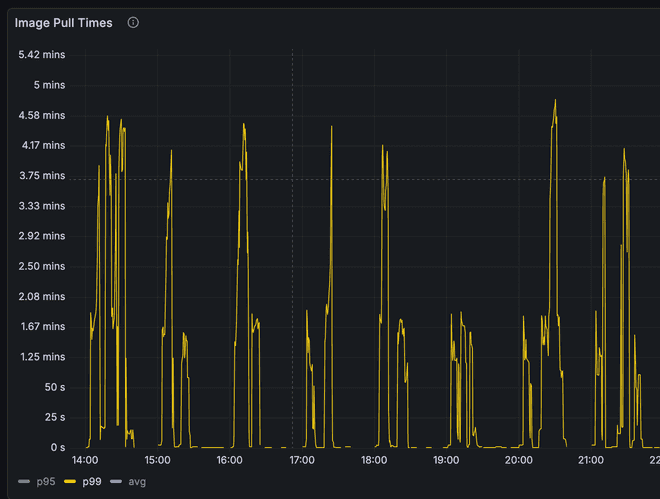Click the yellow p99 legend color swatch
Image resolution: width=660 pixels, height=499 pixels.
click(x=70, y=482)
